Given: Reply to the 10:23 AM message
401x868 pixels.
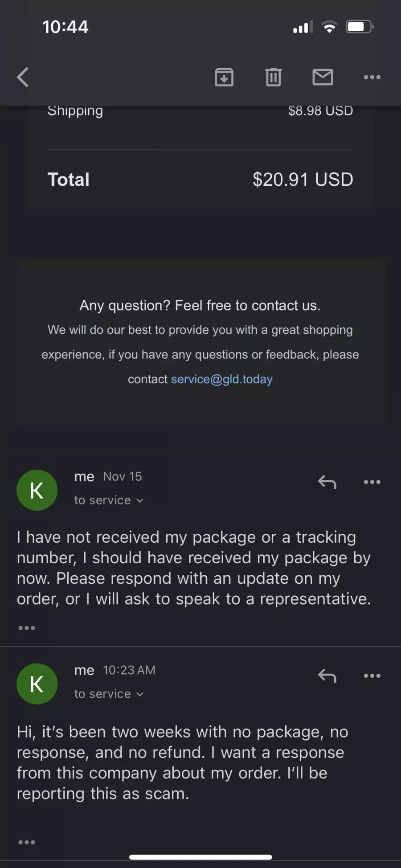Looking at the screenshot, I should [327, 676].
